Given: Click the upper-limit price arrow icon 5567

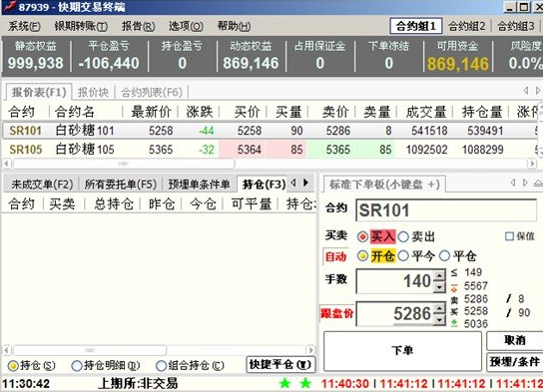Looking at the screenshot, I should coord(454,287).
